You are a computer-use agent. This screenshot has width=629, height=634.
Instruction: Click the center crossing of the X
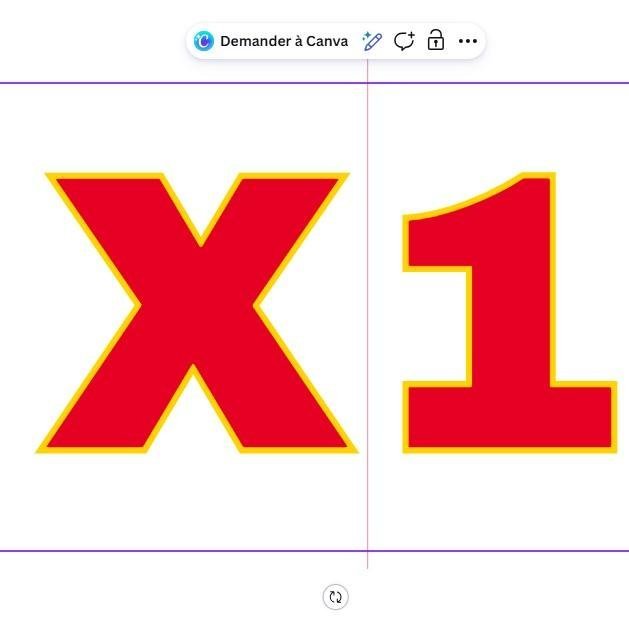197,306
